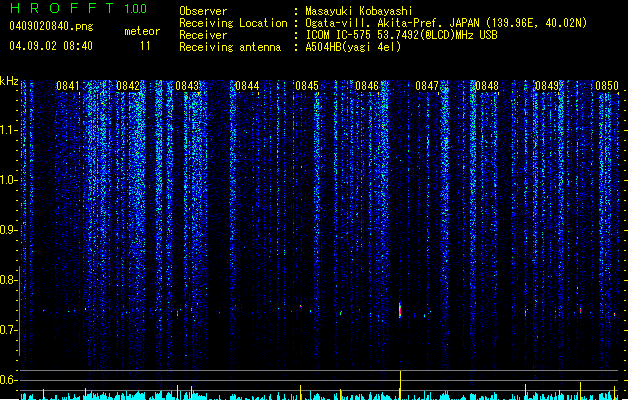
Task: Click the 0850 time marker
Action: point(607,86)
